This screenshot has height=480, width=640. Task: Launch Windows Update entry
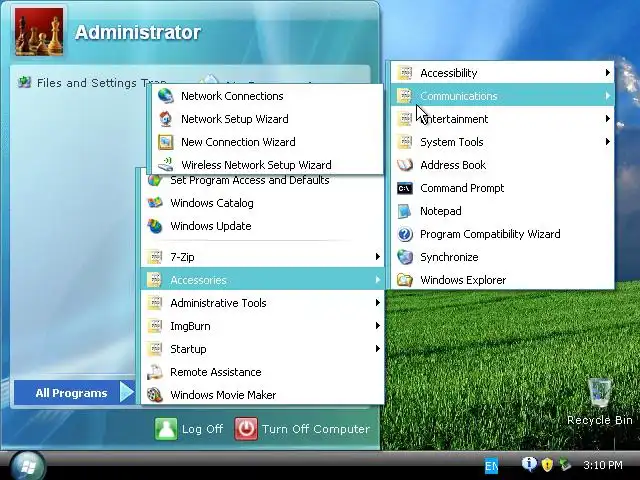pyautogui.click(x=262, y=226)
